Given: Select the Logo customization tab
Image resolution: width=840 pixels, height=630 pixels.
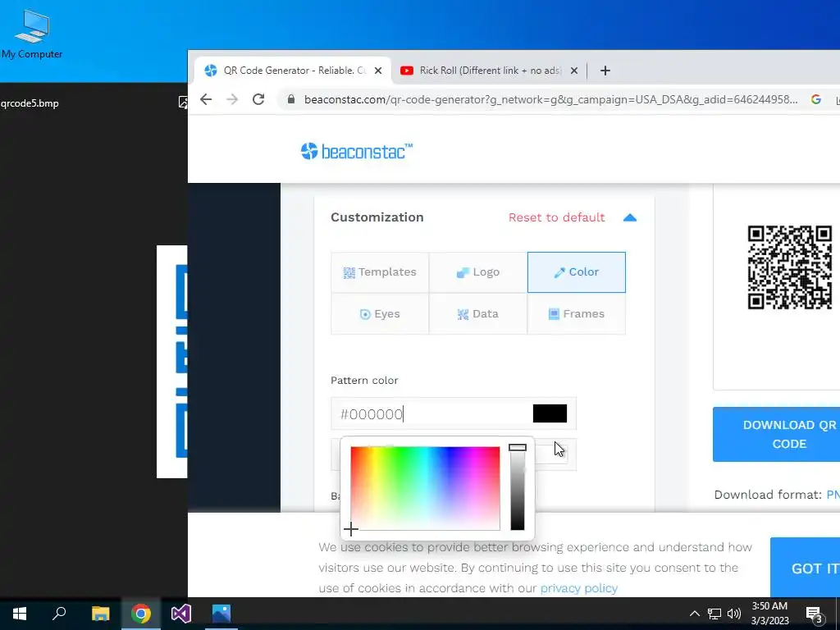Looking at the screenshot, I should pyautogui.click(x=478, y=272).
